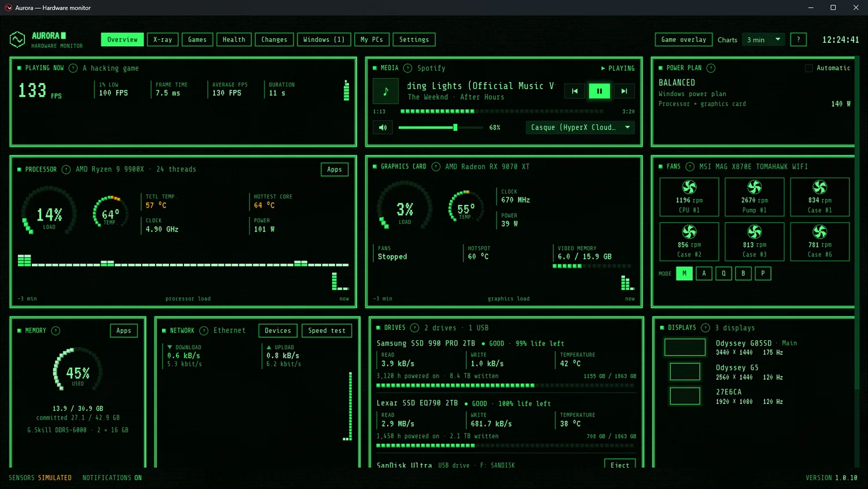Show help info for Network panel
Screen dimensions: 868x489
tap(204, 331)
